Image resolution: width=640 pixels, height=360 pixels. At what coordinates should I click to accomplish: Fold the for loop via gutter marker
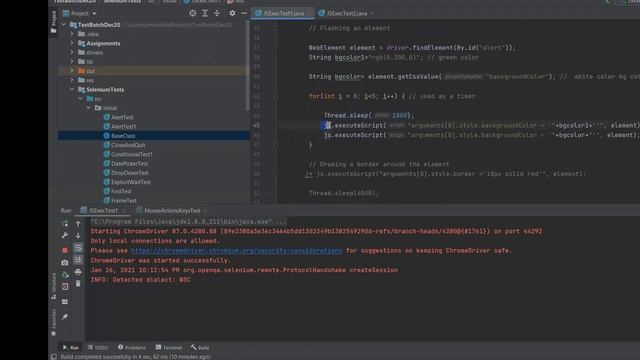[x=276, y=96]
